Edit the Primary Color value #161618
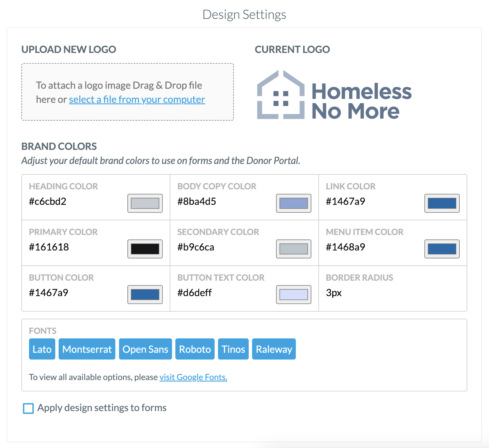This screenshot has width=489, height=448. pos(49,247)
